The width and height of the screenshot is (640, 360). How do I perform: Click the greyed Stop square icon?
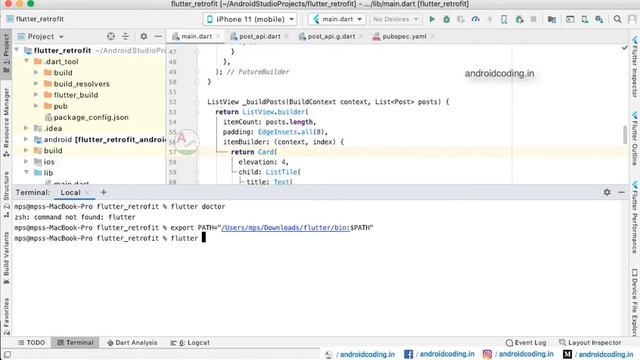tap(533, 19)
